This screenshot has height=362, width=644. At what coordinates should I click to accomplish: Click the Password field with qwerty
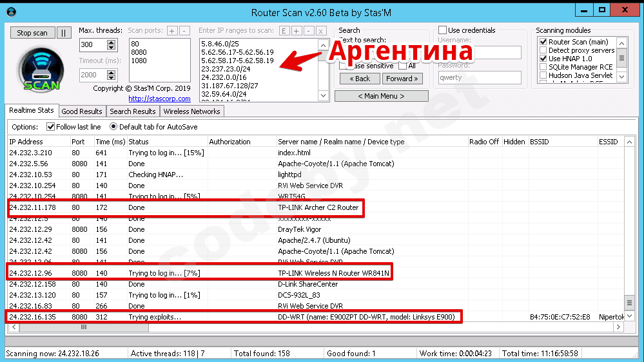[480, 77]
